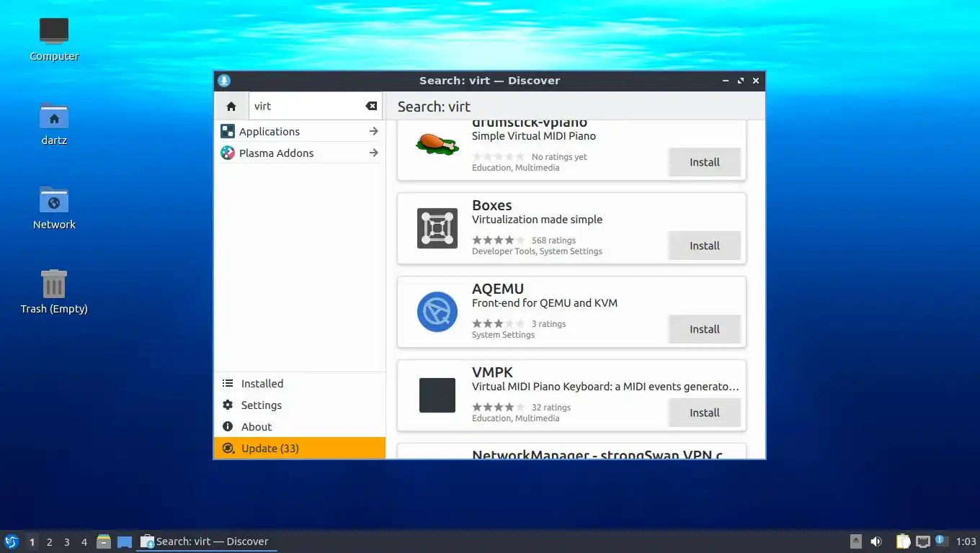This screenshot has width=980, height=553.
Task: Click the Applications category icon
Action: pyautogui.click(x=228, y=131)
